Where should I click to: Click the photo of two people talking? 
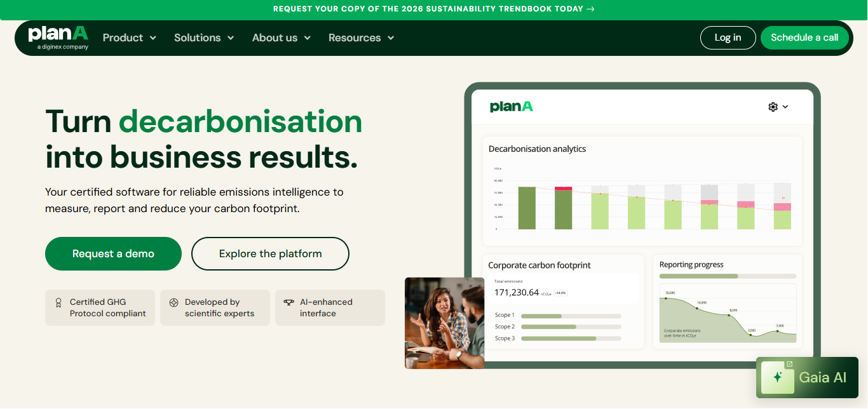tap(444, 323)
